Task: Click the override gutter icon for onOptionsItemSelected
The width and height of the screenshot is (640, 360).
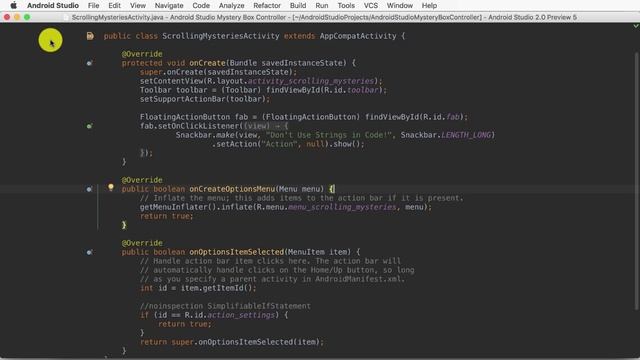Action: pos(89,252)
